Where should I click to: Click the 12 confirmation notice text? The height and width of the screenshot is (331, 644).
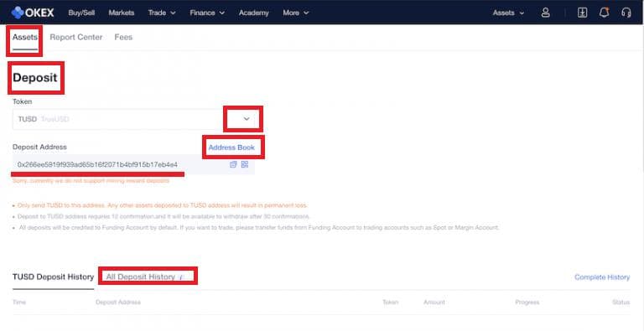point(164,216)
